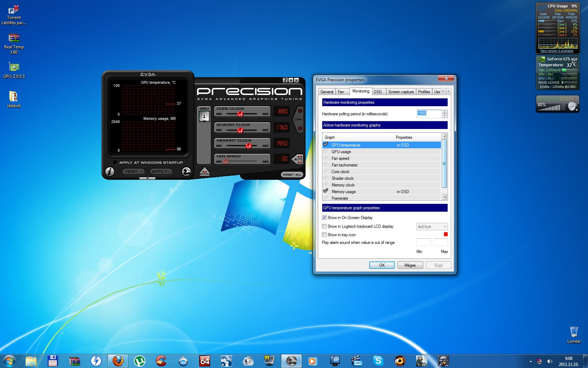
Task: Click the Windows Start button
Action: pyautogui.click(x=9, y=361)
